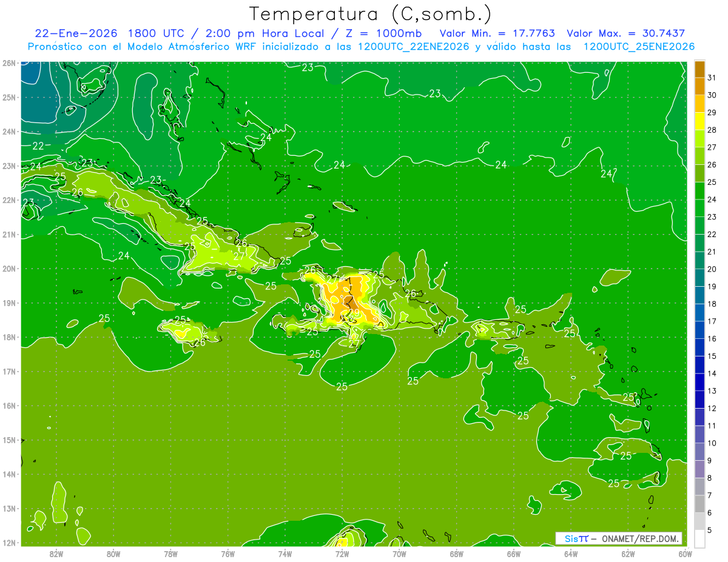728x562 pixels.
Task: Click the color scale label '31'
Action: pos(712,78)
